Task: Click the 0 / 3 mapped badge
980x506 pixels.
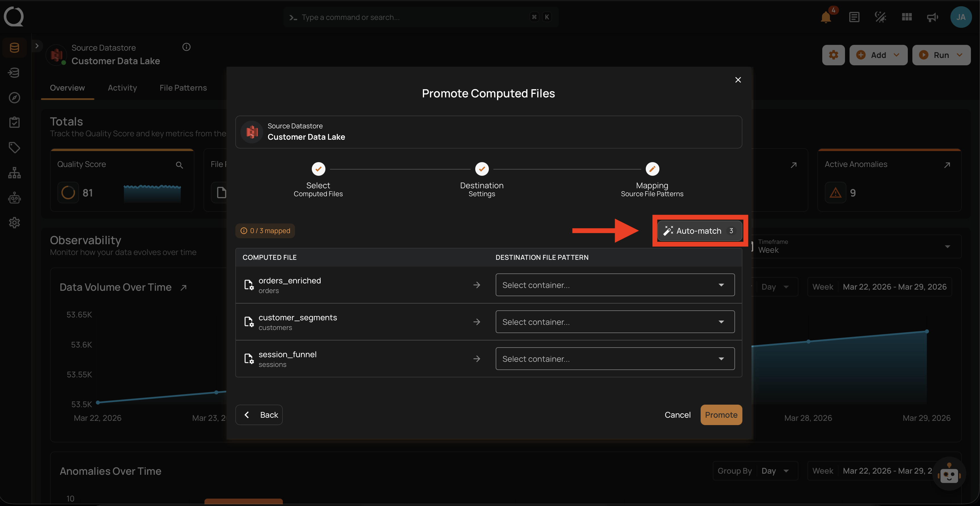Action: point(265,231)
